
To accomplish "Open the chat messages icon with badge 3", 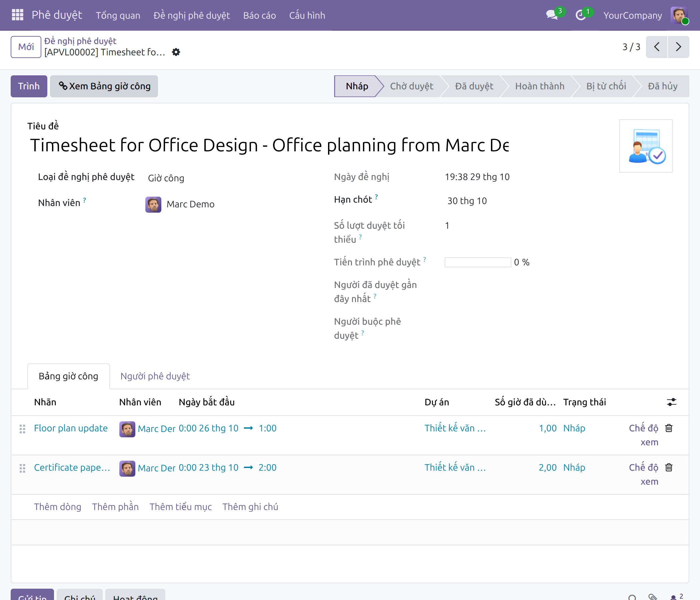I will click(552, 15).
